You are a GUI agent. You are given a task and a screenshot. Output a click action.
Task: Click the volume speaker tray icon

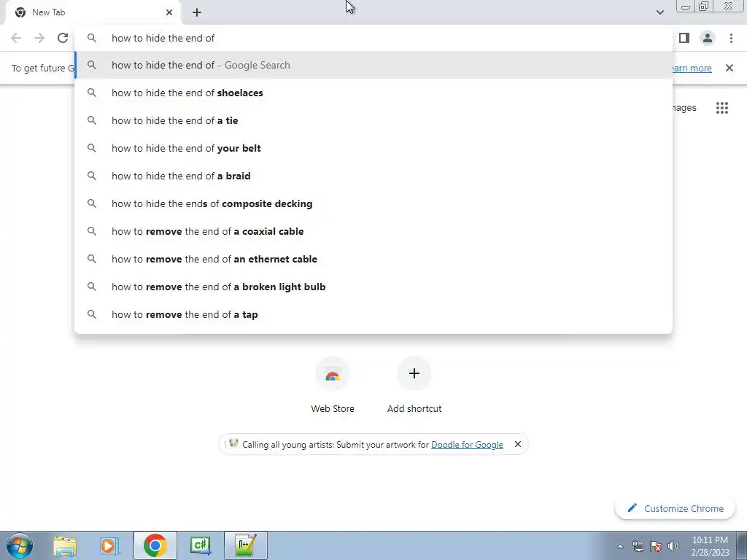tap(673, 546)
